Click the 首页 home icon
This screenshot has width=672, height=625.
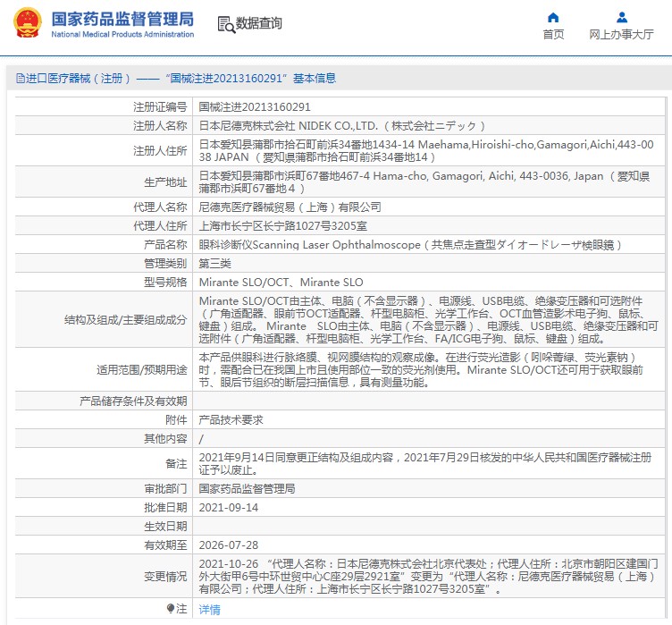point(553,17)
